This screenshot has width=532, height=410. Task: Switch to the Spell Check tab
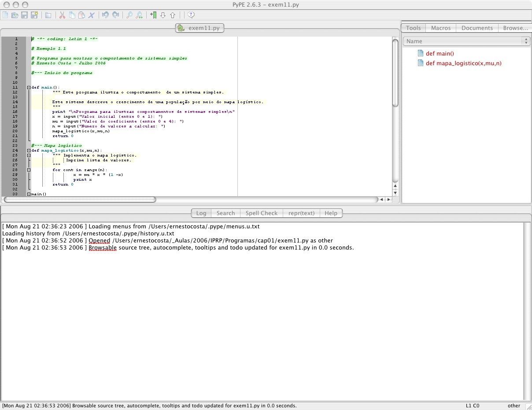261,213
